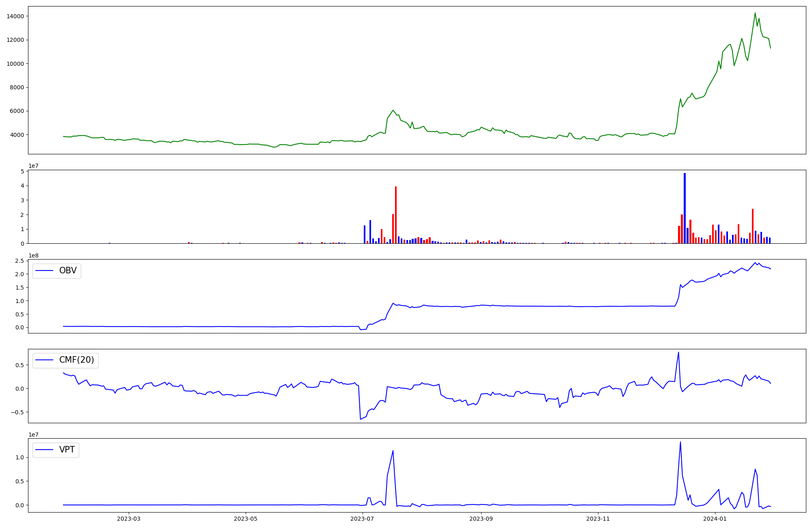Click the highest spike of the VPT line

coord(680,442)
